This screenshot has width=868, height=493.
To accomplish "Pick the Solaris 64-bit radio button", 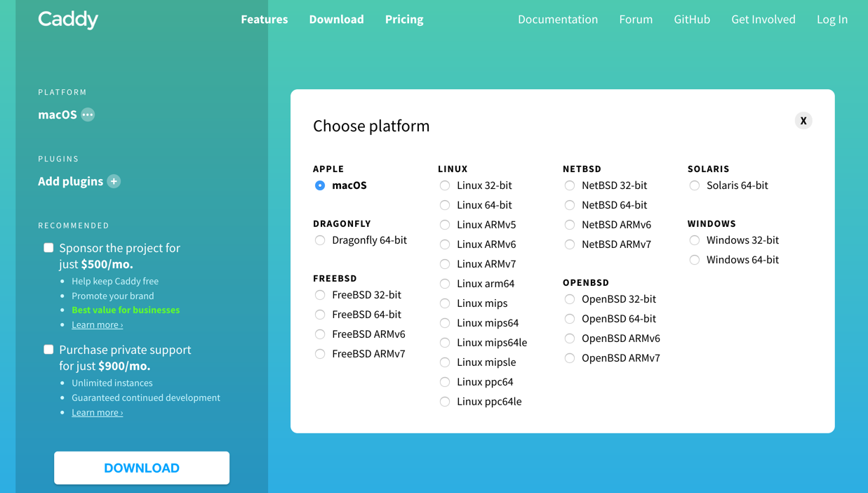I will click(695, 185).
